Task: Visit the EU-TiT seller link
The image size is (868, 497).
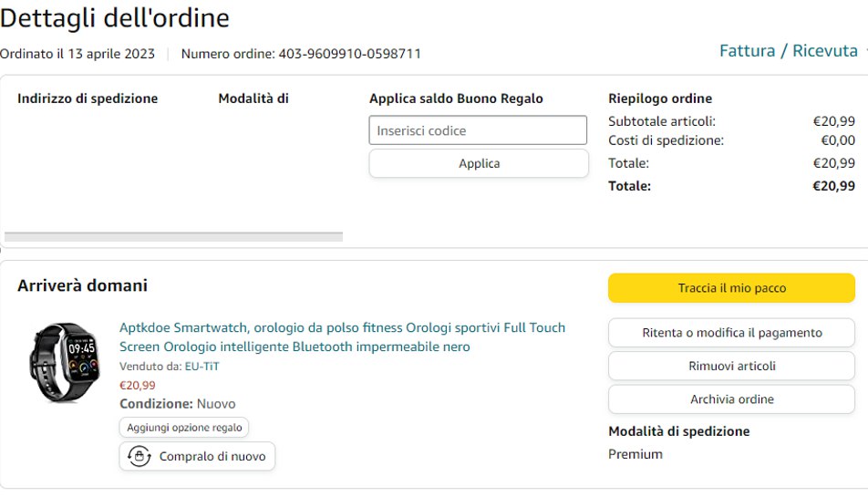Action: point(201,367)
